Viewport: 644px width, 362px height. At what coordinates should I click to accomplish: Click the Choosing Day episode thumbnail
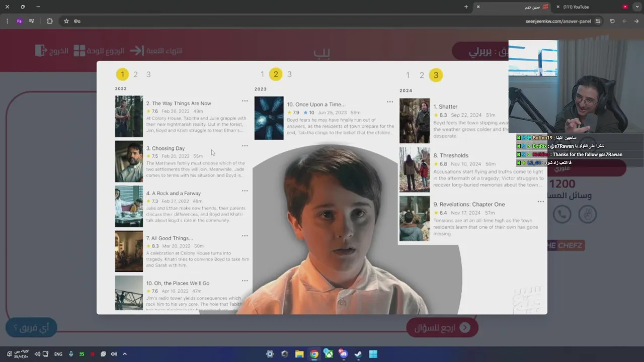click(129, 161)
